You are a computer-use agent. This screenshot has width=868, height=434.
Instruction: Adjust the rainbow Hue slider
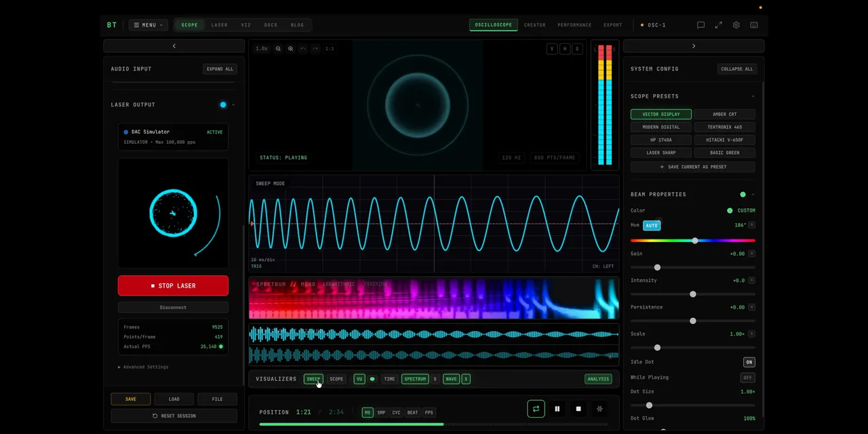693,241
